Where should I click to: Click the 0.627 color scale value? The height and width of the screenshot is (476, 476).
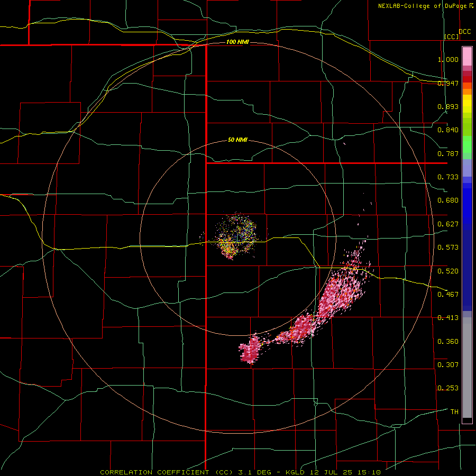(x=448, y=224)
